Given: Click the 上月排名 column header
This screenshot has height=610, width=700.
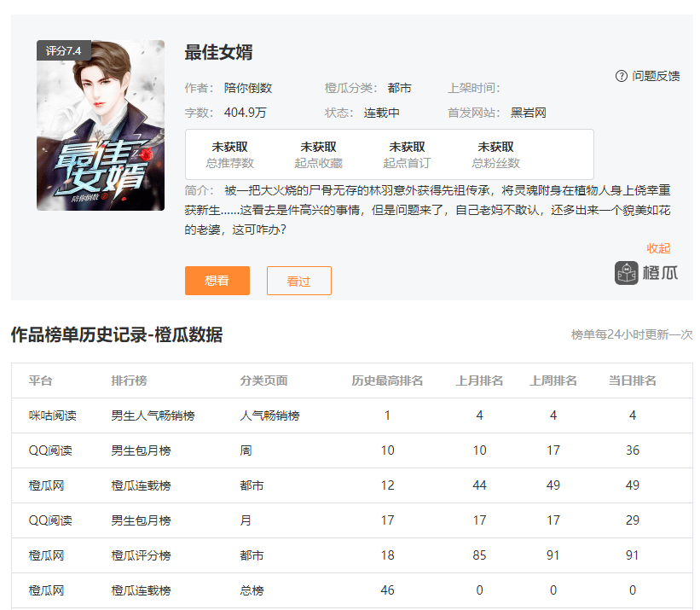Looking at the screenshot, I should (x=479, y=381).
